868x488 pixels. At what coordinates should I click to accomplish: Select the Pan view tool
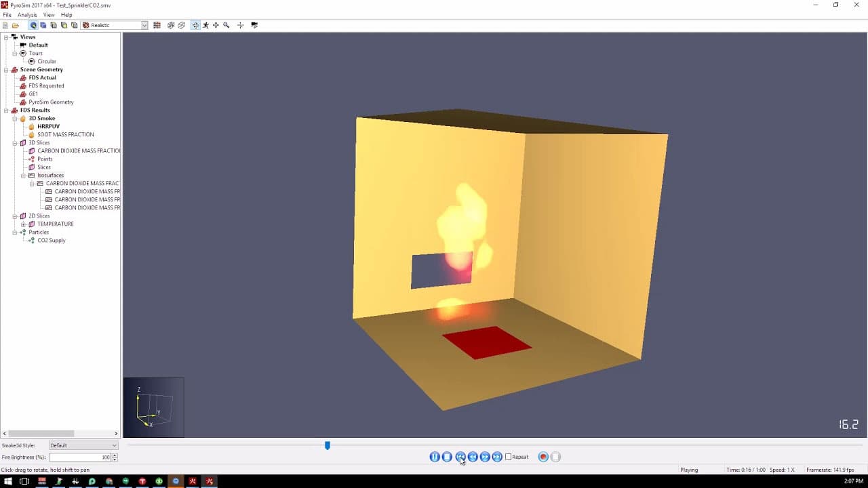[x=216, y=25]
